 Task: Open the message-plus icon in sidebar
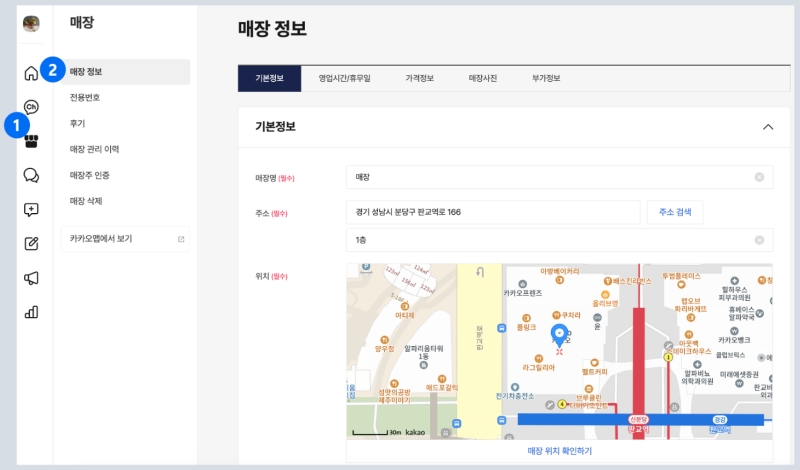tap(31, 210)
